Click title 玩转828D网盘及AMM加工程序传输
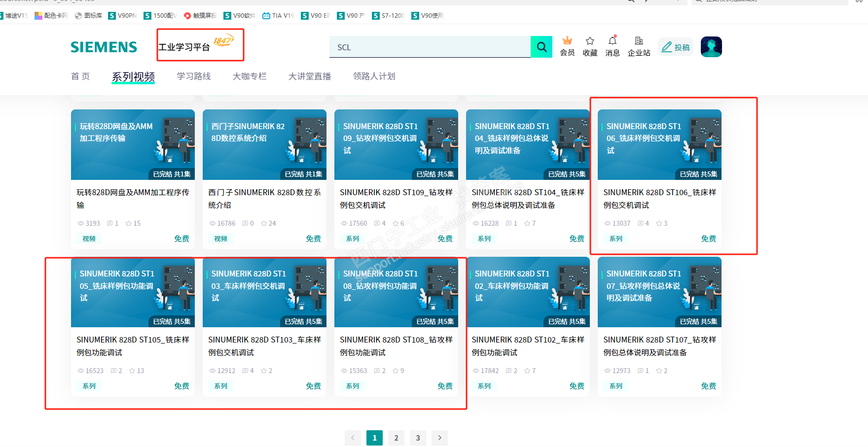Image resolution: width=868 pixels, height=447 pixels. coord(133,199)
